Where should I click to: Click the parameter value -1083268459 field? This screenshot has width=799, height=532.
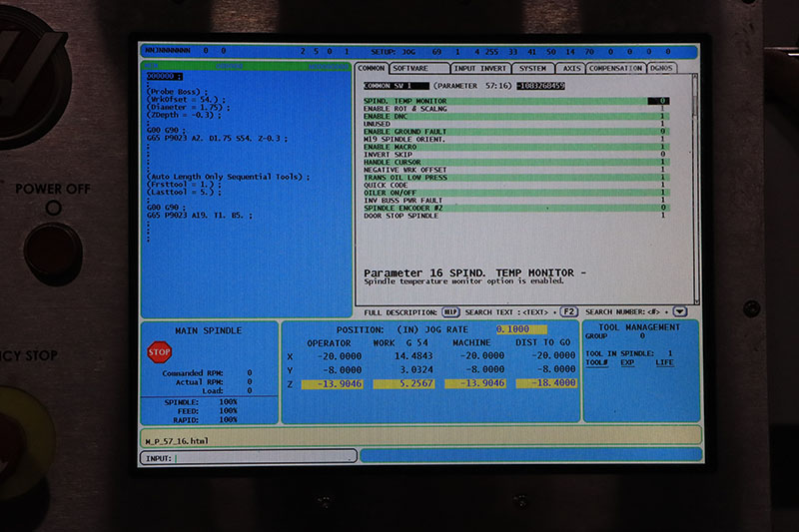pos(540,86)
